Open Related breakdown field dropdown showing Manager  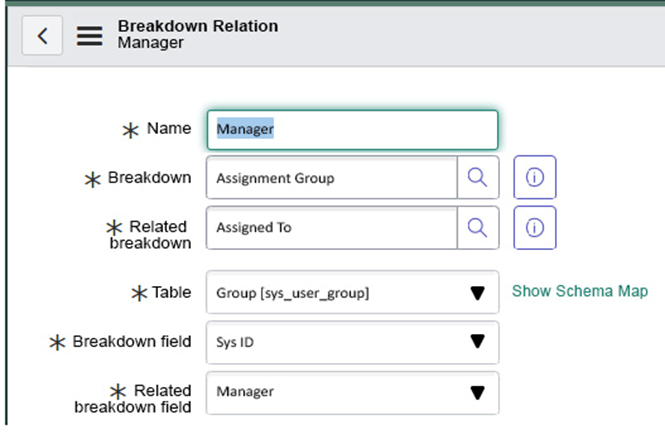pyautogui.click(x=352, y=393)
